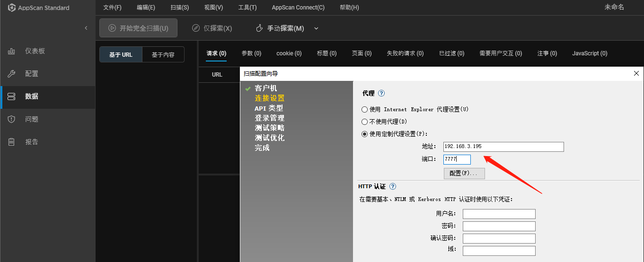The width and height of the screenshot is (644, 262).
Task: Collapse the sidebar with the chevron arrow
Action: click(86, 28)
